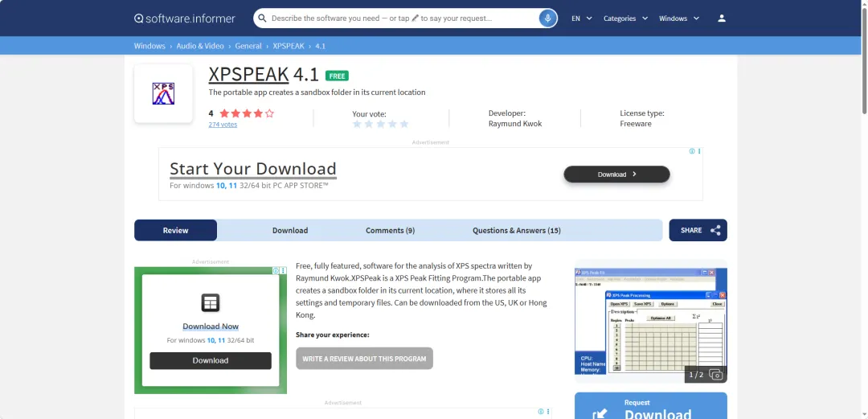
Task: Open the Comments (9) tab
Action: click(x=391, y=231)
